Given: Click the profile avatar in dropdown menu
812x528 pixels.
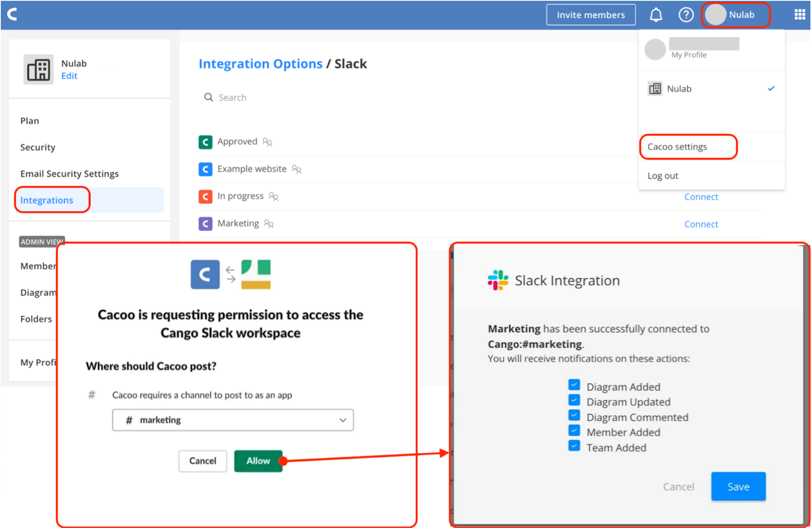Looking at the screenshot, I should point(655,49).
